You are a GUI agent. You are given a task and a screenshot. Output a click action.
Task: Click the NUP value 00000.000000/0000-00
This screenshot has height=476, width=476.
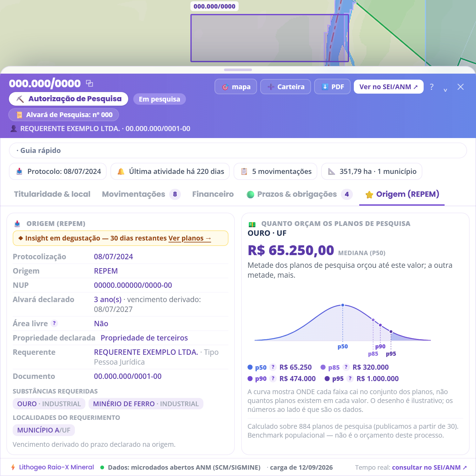pos(133,285)
